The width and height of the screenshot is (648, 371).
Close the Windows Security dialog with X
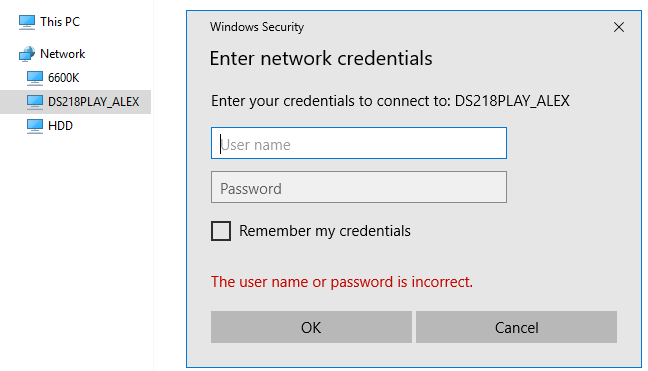(619, 27)
